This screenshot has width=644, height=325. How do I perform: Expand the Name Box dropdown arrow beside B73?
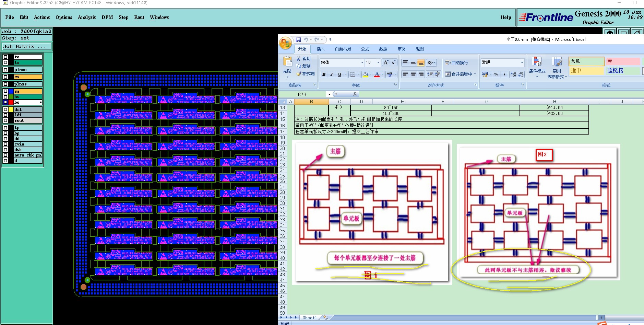click(329, 94)
